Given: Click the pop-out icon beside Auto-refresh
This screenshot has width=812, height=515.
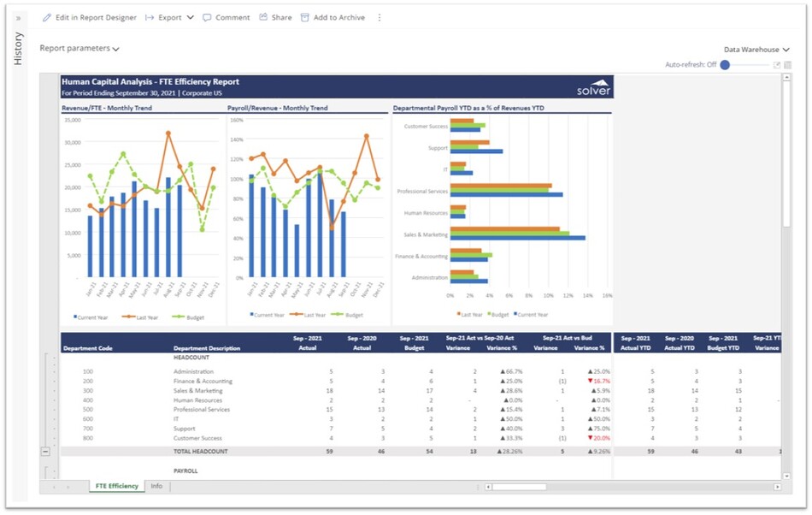Looking at the screenshot, I should pyautogui.click(x=777, y=65).
